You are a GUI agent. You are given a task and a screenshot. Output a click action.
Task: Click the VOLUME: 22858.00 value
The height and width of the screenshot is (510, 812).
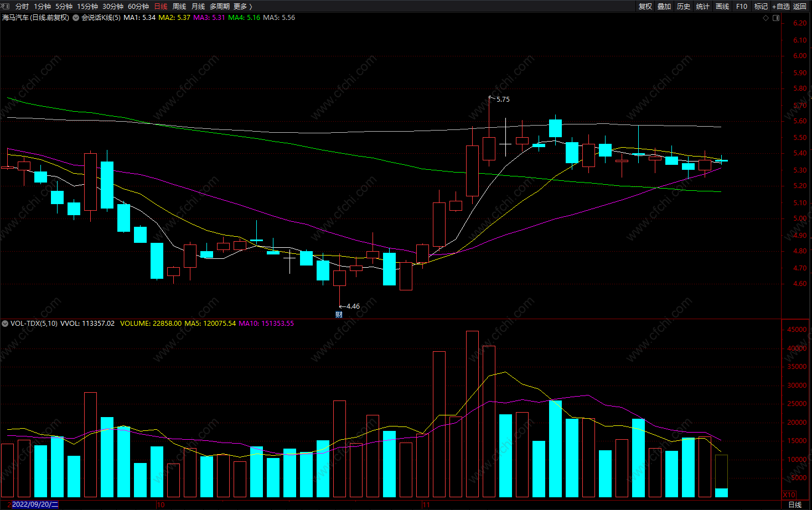(151, 324)
